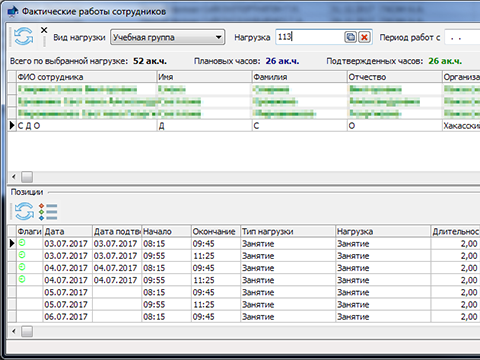The height and width of the screenshot is (360, 480).
Task: Click the top toolbar refresh icon
Action: (23, 37)
